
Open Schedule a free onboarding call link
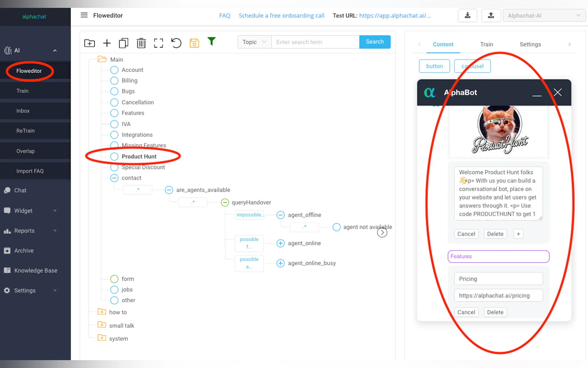coord(281,16)
